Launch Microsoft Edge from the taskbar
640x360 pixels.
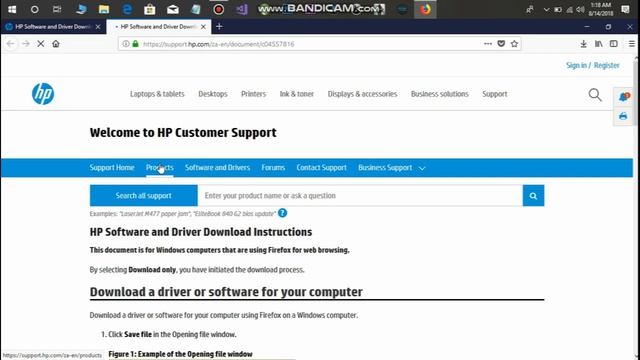coord(127,9)
